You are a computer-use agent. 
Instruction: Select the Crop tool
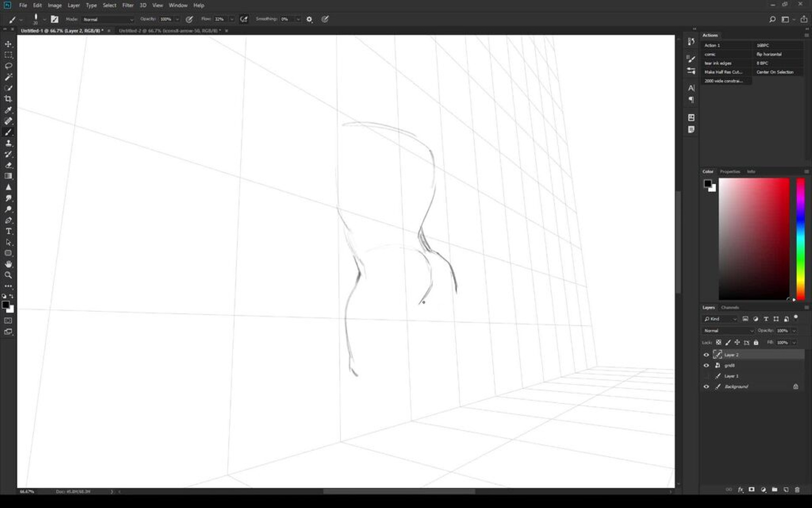click(8, 99)
